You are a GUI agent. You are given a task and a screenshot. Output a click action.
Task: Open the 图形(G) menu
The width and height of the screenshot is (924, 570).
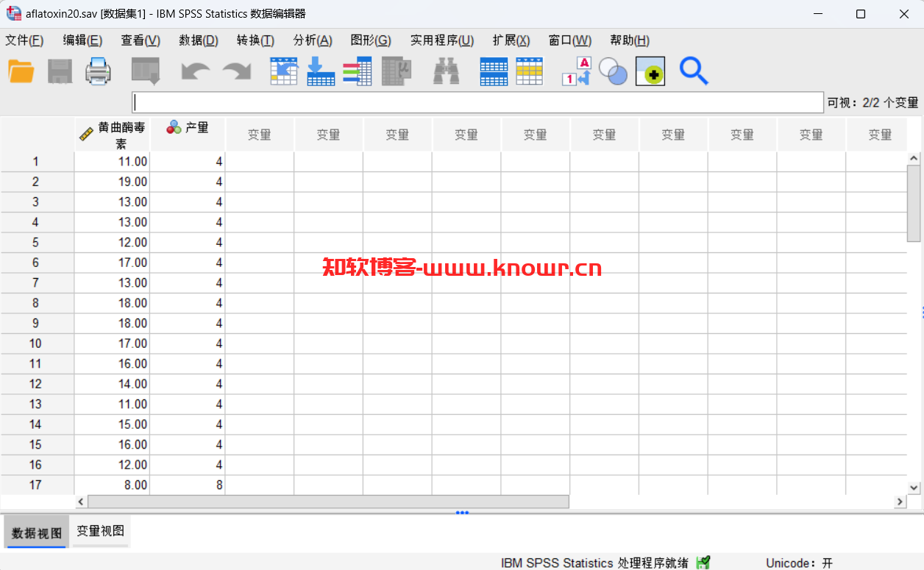click(371, 40)
